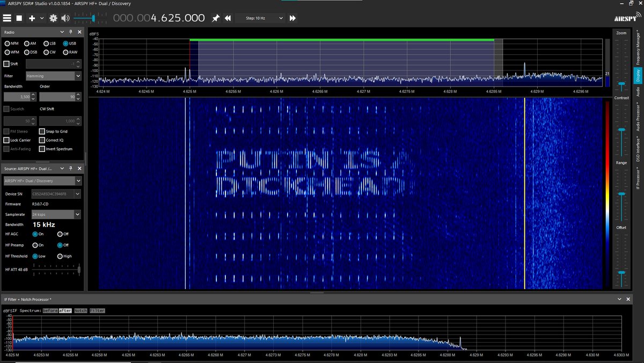Step frequency up with the forward arrows
This screenshot has height=363, width=644.
click(x=292, y=18)
